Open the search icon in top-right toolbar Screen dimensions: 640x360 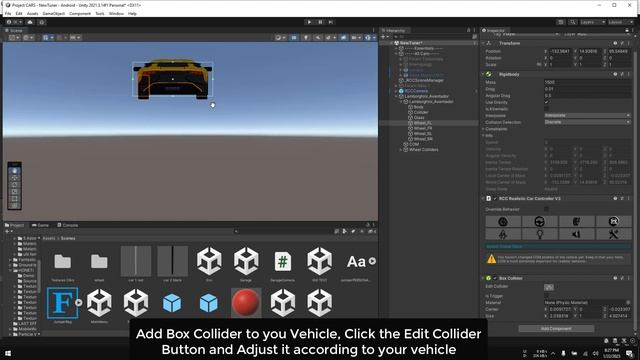(573, 22)
